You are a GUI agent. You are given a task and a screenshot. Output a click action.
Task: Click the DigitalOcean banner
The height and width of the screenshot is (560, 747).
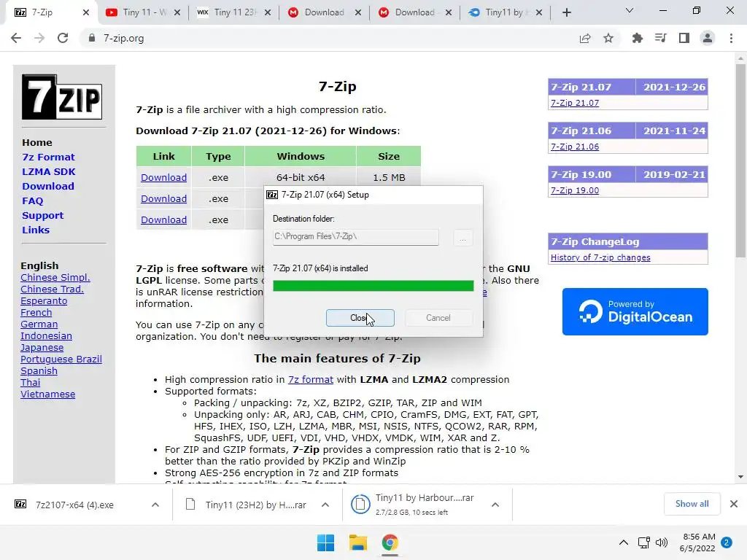tap(635, 311)
